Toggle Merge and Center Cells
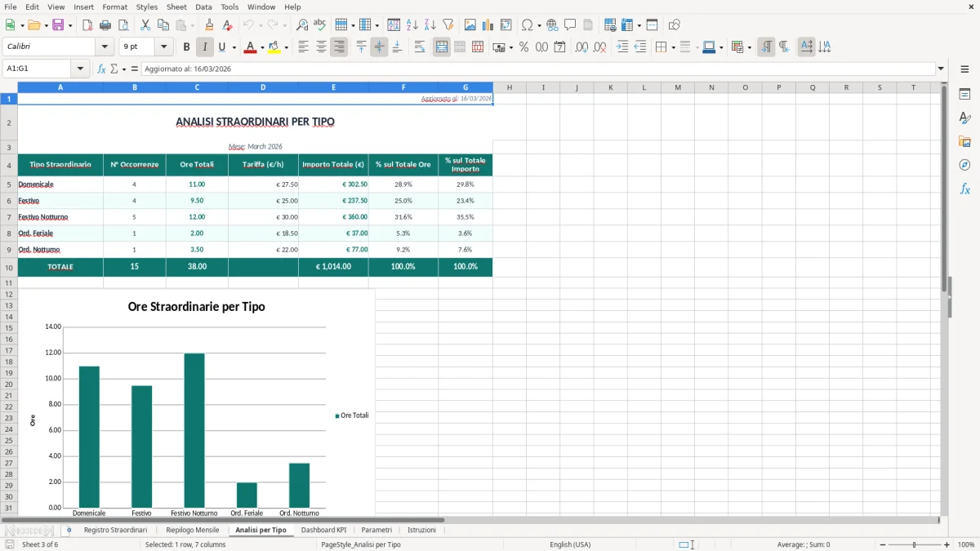 [x=442, y=47]
